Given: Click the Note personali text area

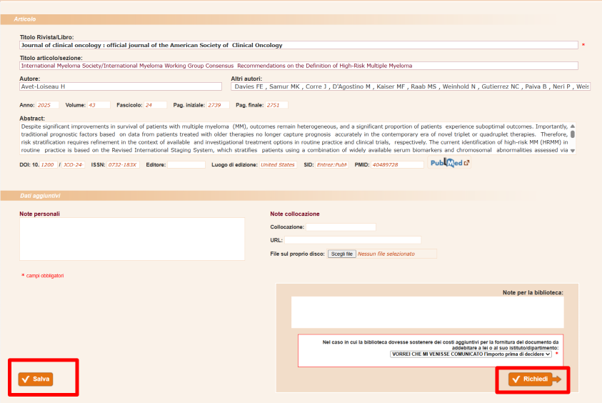Looking at the screenshot, I should pos(132,239).
